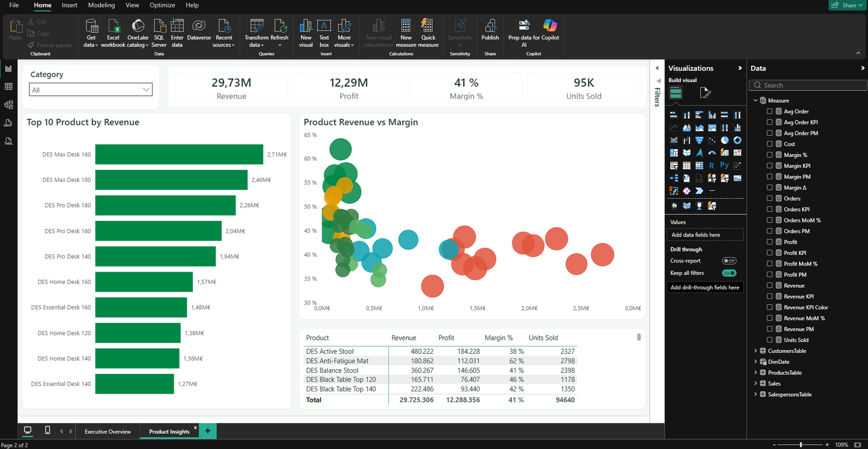Switch to mobile layout icon
The image size is (868, 449).
[x=47, y=431]
